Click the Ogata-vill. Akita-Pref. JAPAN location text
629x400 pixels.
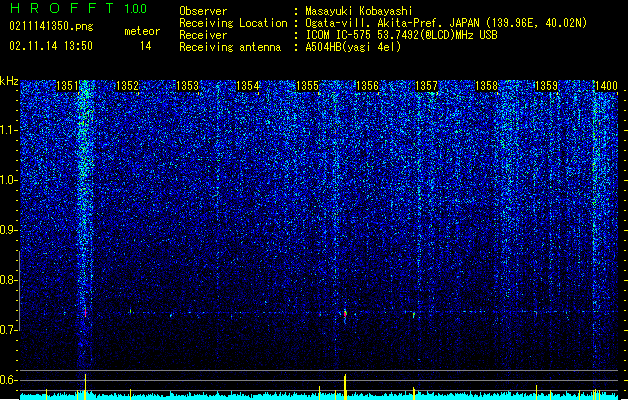(x=446, y=23)
